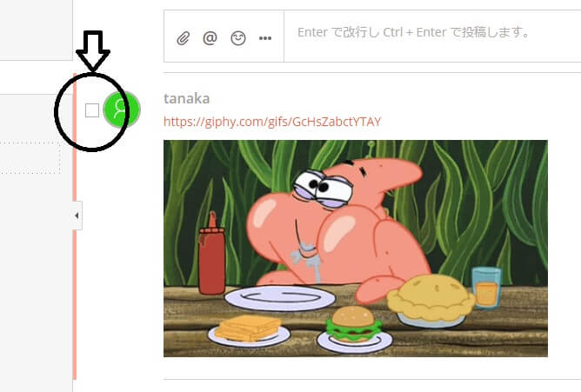The image size is (581, 392).
Task: Click the hamburger in the GIF
Action: (x=354, y=324)
